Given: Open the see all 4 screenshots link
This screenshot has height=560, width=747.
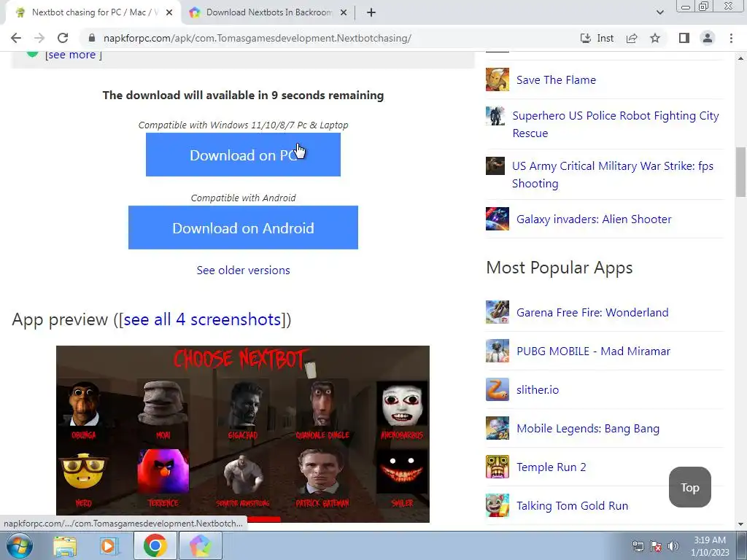Looking at the screenshot, I should click(203, 319).
